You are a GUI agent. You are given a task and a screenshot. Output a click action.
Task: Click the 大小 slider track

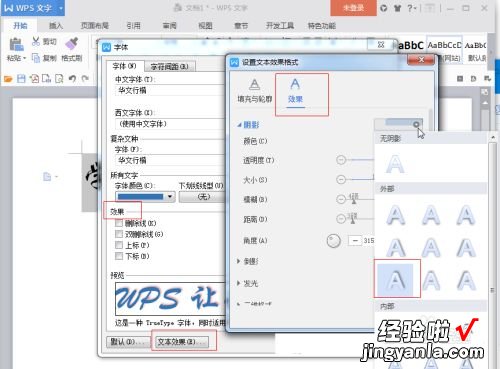[x=361, y=180]
